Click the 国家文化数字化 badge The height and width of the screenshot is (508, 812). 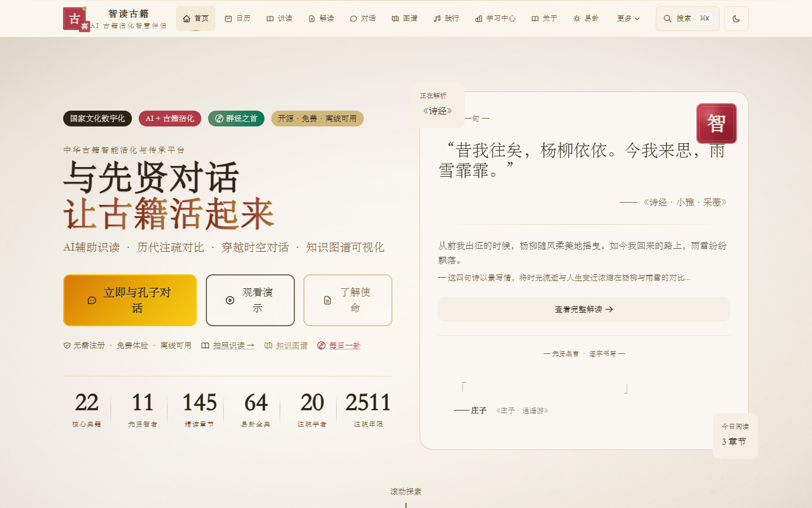click(98, 119)
